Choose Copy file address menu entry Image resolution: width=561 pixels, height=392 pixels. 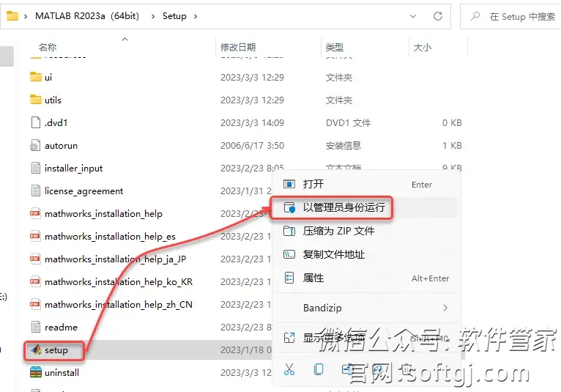pos(365,254)
